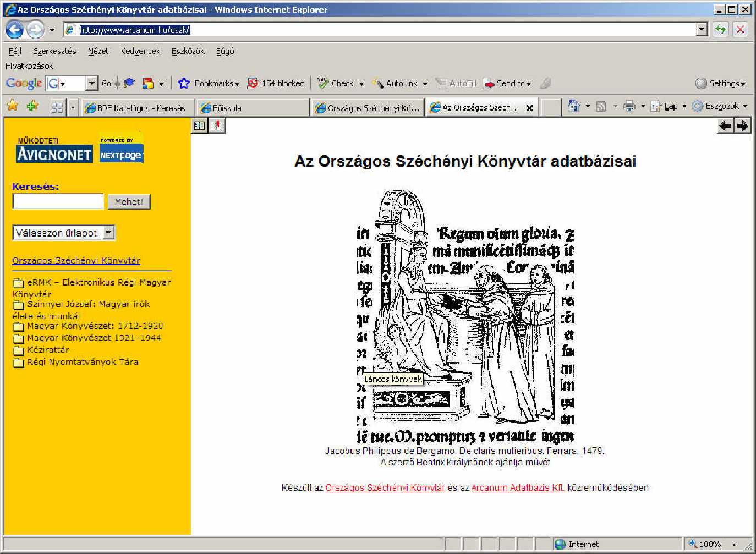
Task: Switch to the Főiskola tab
Action: [x=253, y=108]
